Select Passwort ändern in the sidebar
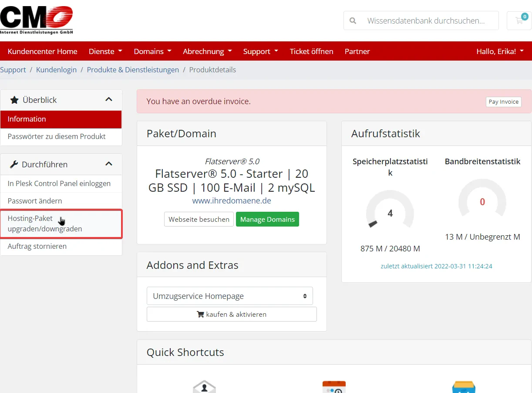This screenshot has height=393, width=532. tap(61, 201)
